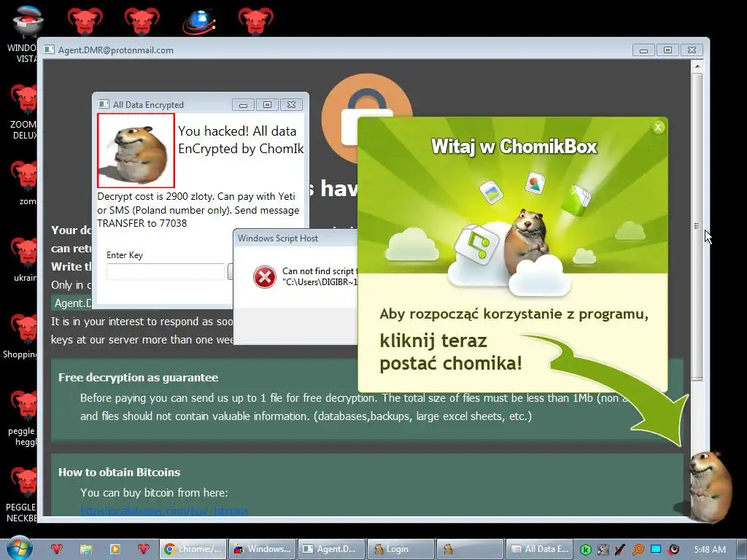Image resolution: width=747 pixels, height=560 pixels.
Task: Click the 'Decrypt cost is 2900 zloty' message
Action: coord(198,209)
